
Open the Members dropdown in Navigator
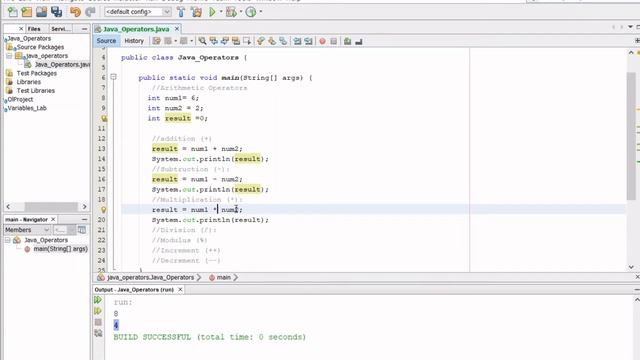[27, 230]
